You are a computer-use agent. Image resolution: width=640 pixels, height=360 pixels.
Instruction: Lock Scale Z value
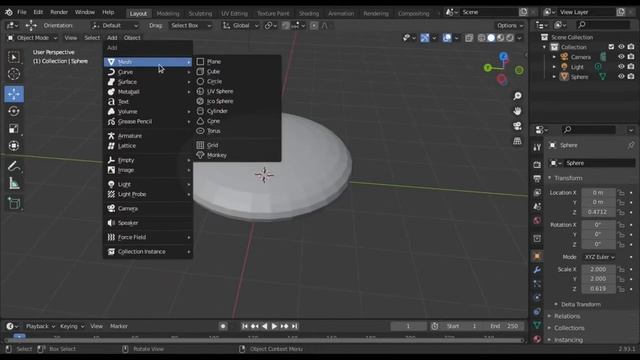point(621,289)
